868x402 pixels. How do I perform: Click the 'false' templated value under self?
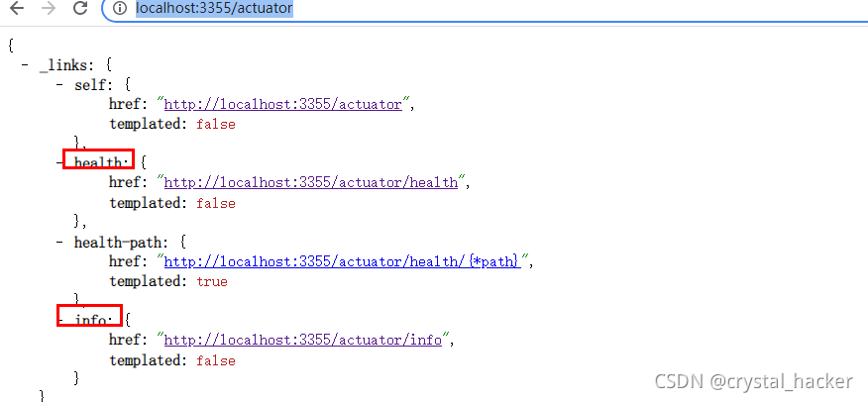[x=216, y=125]
